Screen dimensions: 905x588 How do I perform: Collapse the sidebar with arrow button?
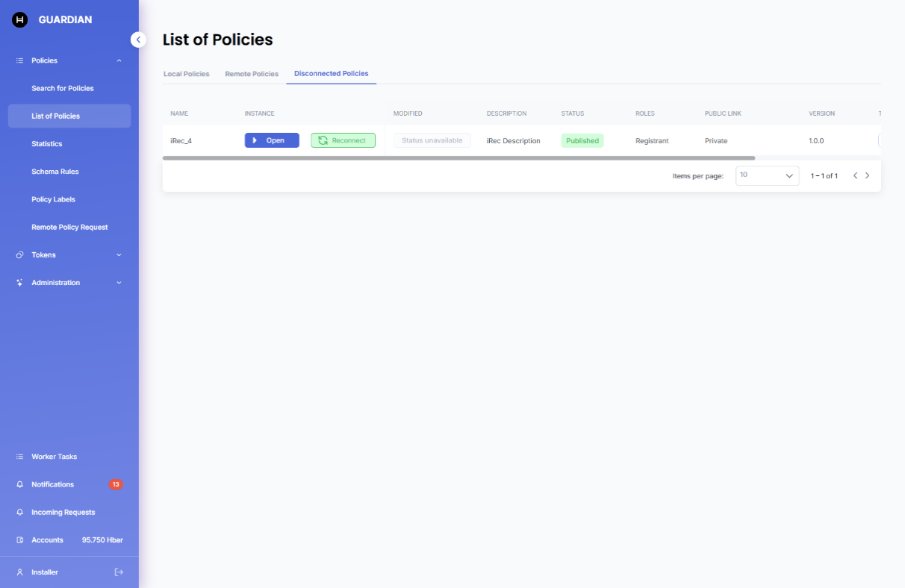pyautogui.click(x=138, y=40)
